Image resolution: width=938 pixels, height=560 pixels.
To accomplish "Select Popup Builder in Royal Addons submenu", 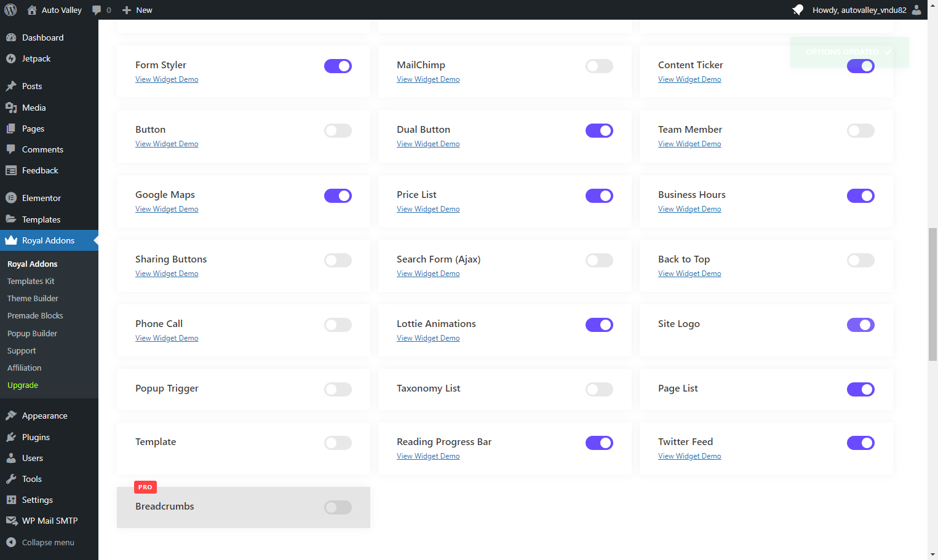I will point(32,333).
